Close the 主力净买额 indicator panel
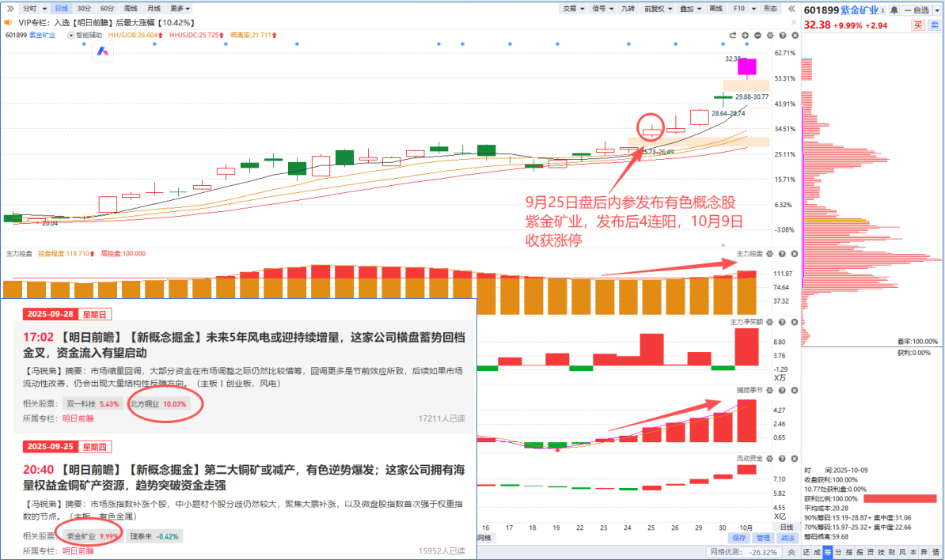 (795, 322)
